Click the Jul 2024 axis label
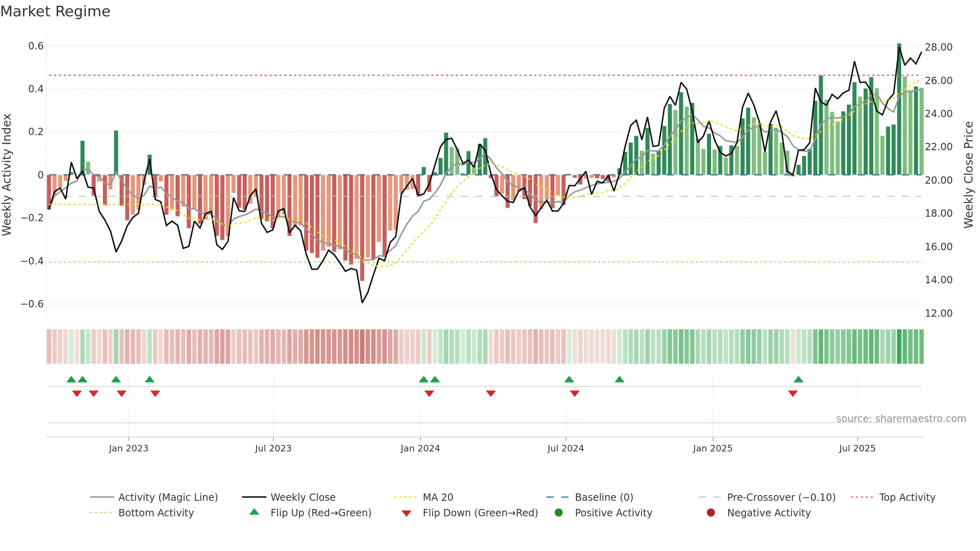980x551 pixels. pyautogui.click(x=566, y=448)
